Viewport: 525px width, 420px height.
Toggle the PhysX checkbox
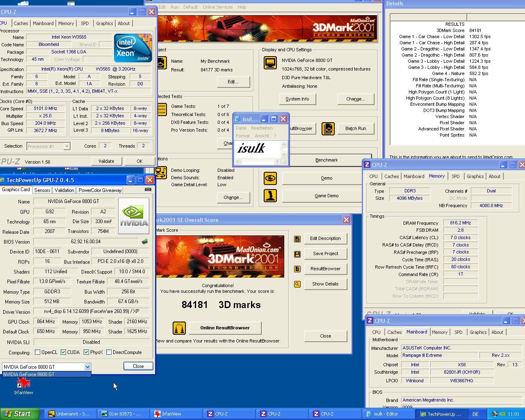[86, 352]
